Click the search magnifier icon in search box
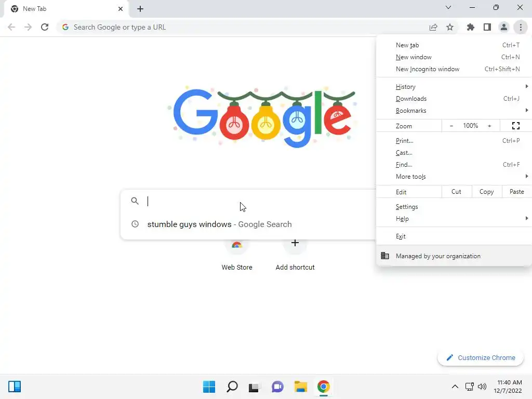 pyautogui.click(x=135, y=201)
